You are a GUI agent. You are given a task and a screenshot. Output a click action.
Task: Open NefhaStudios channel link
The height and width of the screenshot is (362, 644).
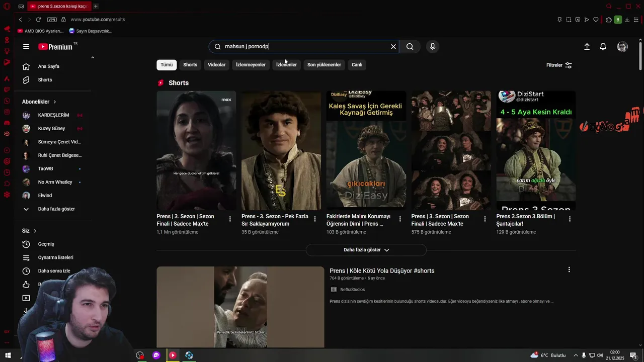[352, 290]
